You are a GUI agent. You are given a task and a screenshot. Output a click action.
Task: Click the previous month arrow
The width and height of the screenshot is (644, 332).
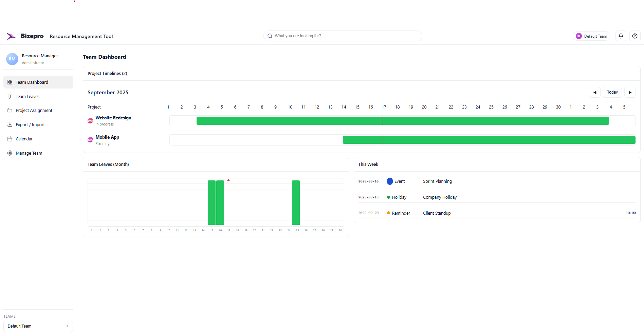(x=594, y=92)
